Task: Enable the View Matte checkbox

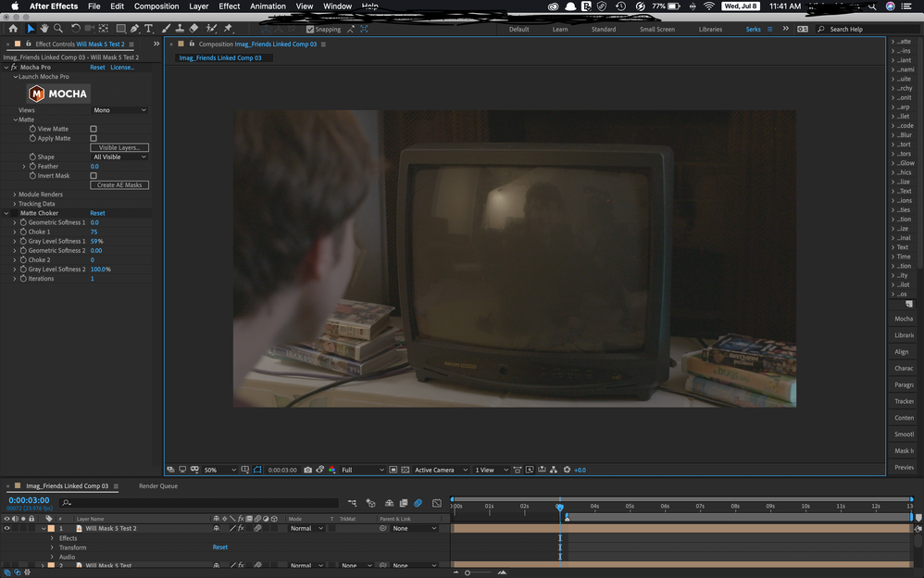Action: (x=94, y=129)
